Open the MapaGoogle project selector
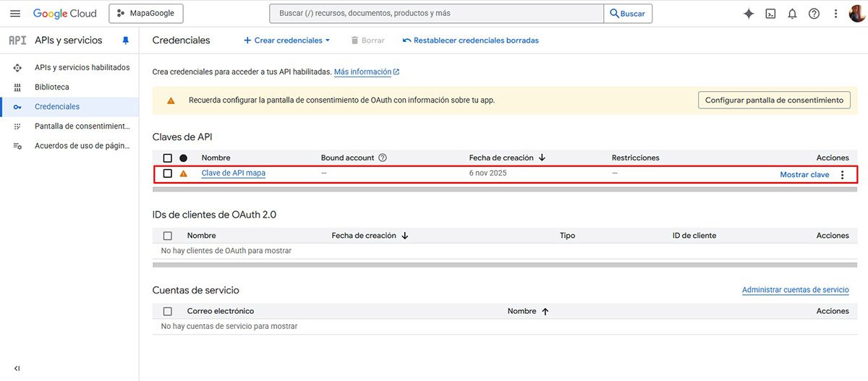868x381 pixels. click(146, 14)
